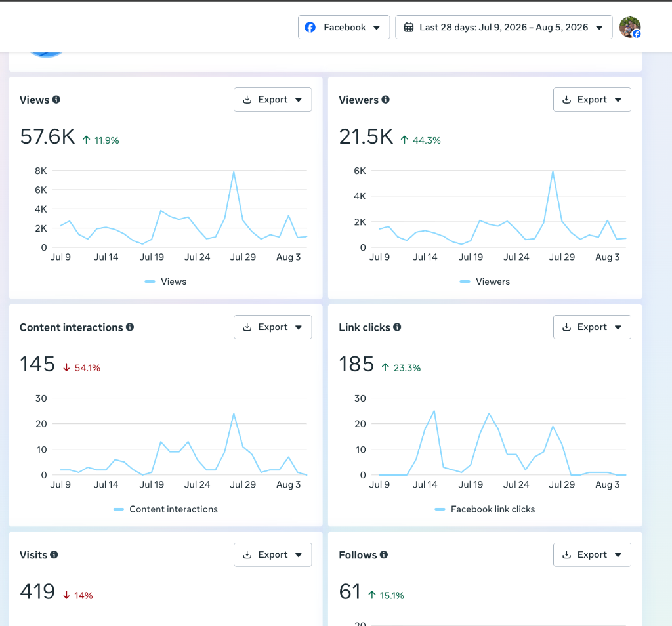Click the 145 content interactions total

tap(37, 365)
